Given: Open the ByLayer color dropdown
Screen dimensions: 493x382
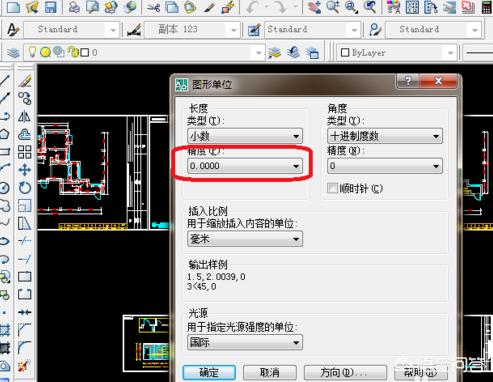Looking at the screenshot, I should (397, 53).
